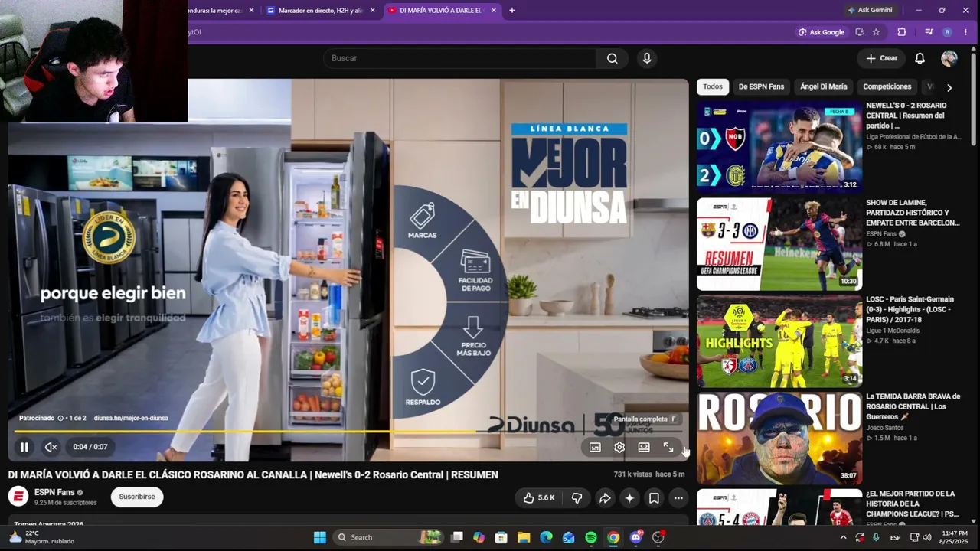
Task: Select the 'Ángel Di María' filter chip
Action: click(x=824, y=86)
